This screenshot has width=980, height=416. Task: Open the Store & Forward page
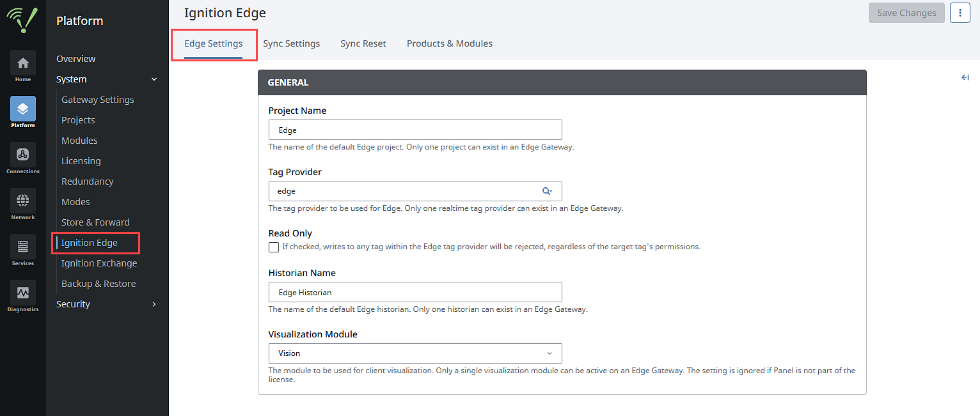[x=95, y=222]
